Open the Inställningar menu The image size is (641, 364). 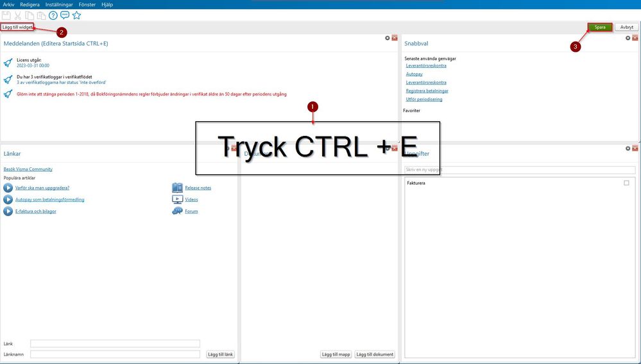(59, 4)
